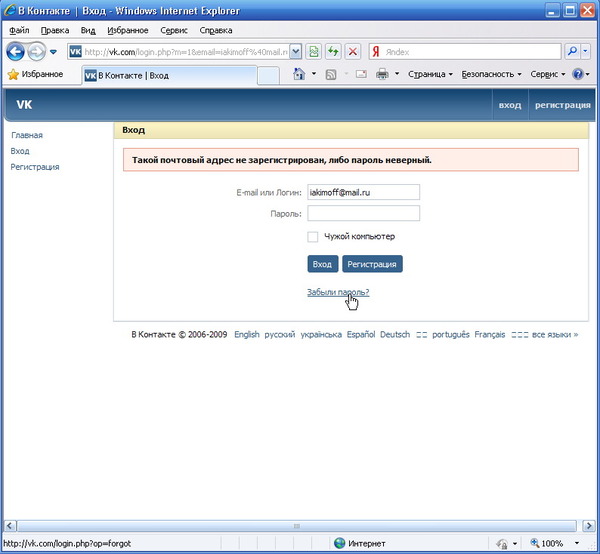Click the VK favicon in address bar
The image size is (600, 554).
tap(75, 52)
